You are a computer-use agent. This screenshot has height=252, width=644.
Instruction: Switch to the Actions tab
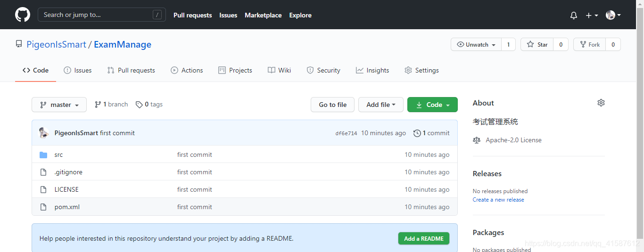pos(187,70)
